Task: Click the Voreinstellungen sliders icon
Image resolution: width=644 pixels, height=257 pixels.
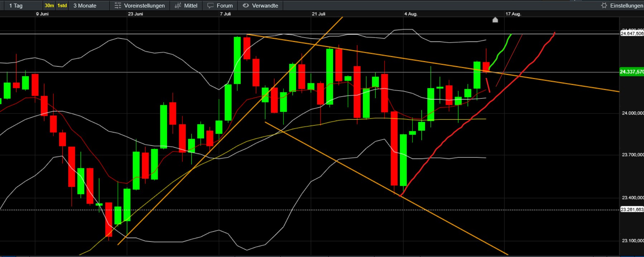Action: click(118, 5)
